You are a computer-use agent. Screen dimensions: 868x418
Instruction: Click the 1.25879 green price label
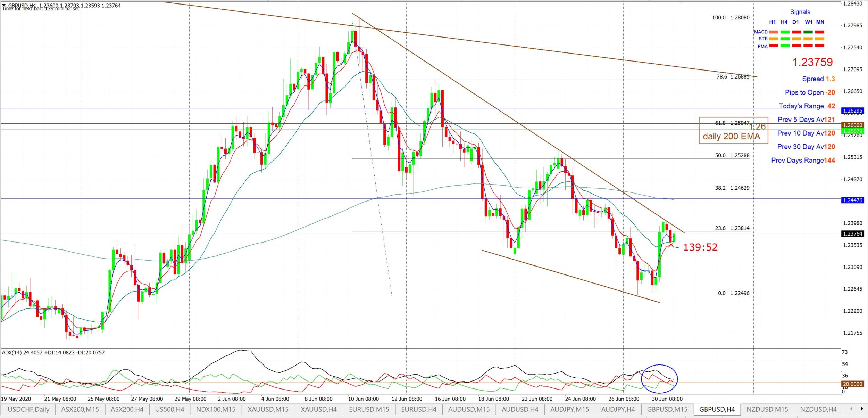852,131
